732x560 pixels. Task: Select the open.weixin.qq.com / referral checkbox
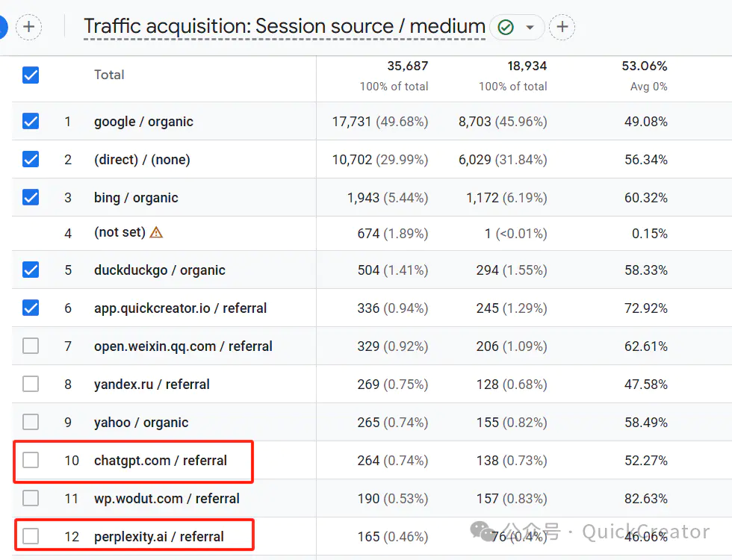(31, 346)
